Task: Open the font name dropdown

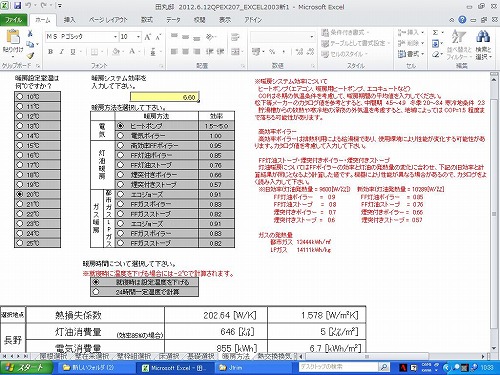Action: click(115, 37)
